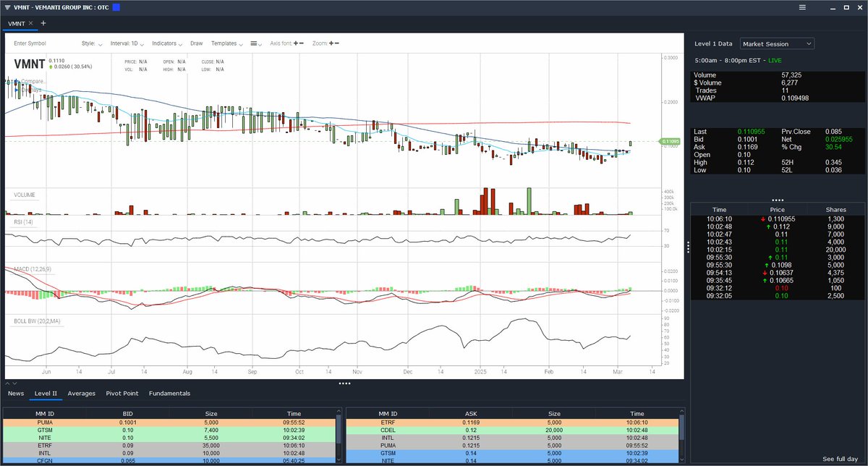The height and width of the screenshot is (466, 868).
Task: Click the VOLUME indicator label
Action: pyautogui.click(x=25, y=195)
